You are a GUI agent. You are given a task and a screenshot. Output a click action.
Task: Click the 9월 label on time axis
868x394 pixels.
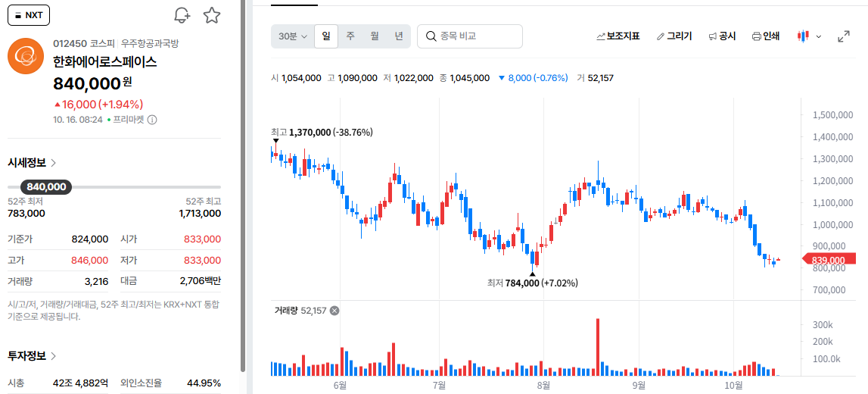click(639, 384)
